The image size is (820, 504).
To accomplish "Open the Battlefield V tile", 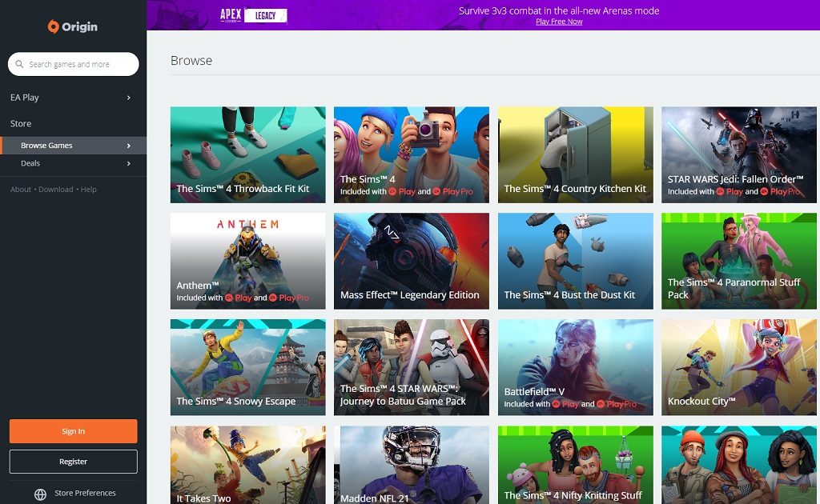I will point(575,367).
